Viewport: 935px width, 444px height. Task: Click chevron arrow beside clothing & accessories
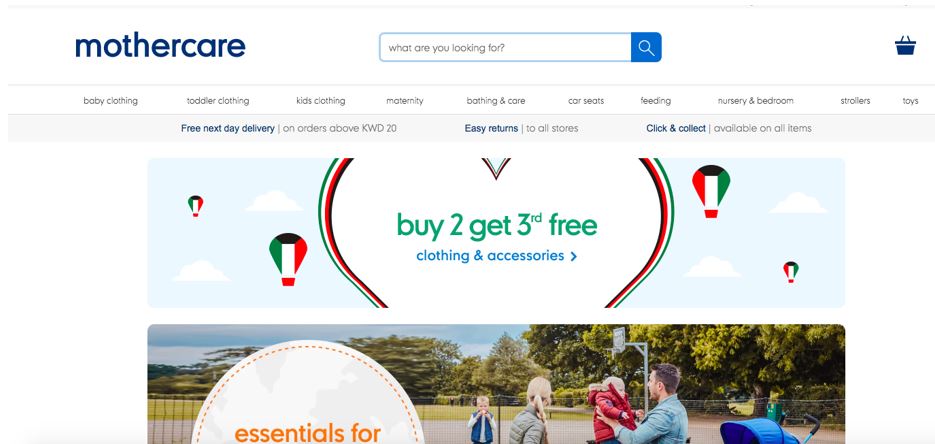574,256
